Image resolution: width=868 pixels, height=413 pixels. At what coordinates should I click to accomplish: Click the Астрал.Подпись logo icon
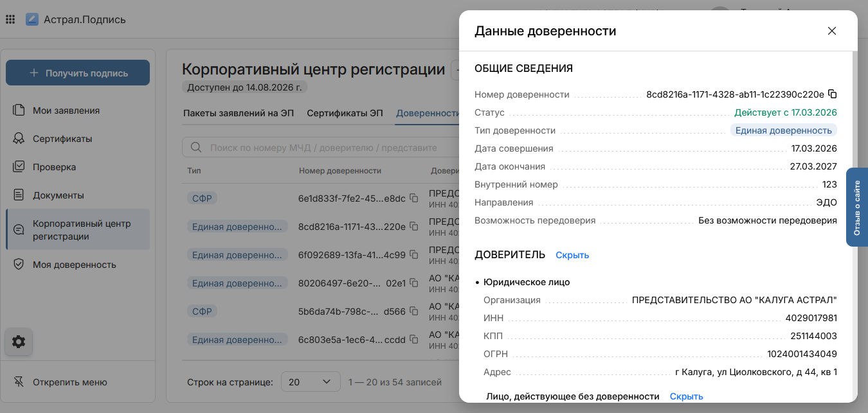tap(32, 19)
